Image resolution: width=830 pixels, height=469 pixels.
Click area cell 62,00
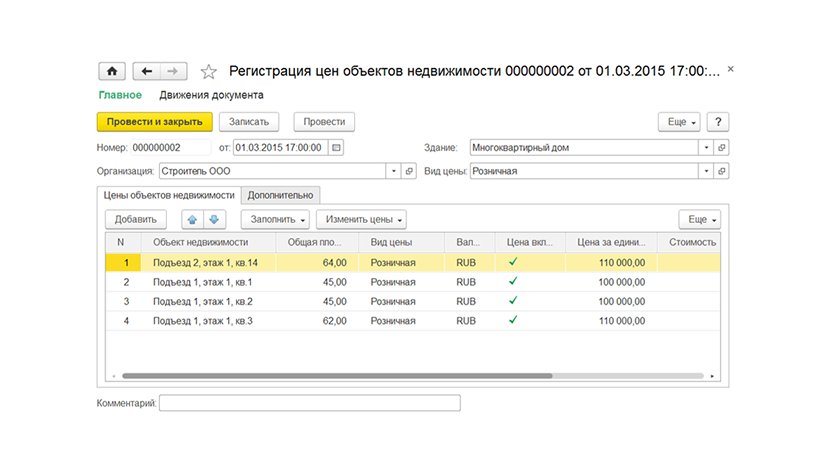[317, 321]
